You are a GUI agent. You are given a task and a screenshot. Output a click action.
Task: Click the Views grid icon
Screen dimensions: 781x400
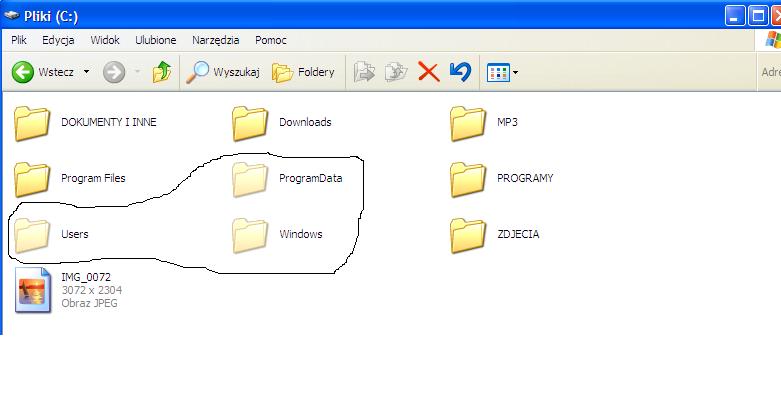498,73
